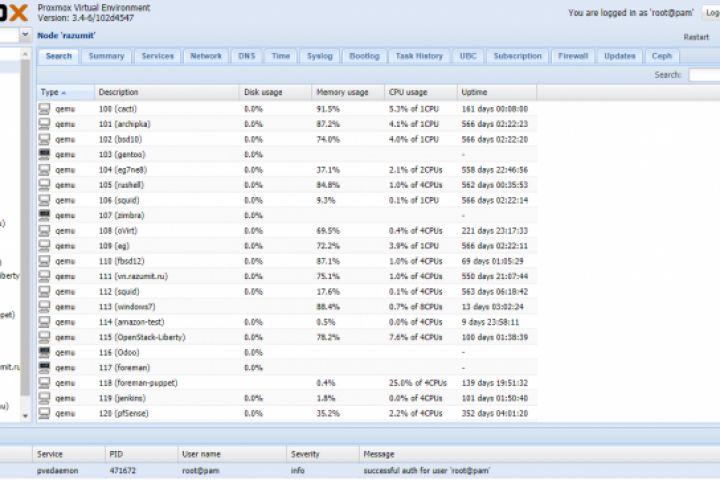Click the VM icon for 120 (pfSense)
The width and height of the screenshot is (720, 480).
(44, 413)
